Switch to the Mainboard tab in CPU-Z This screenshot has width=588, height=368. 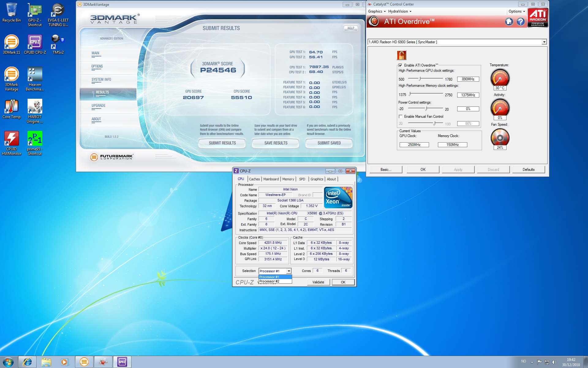point(271,179)
